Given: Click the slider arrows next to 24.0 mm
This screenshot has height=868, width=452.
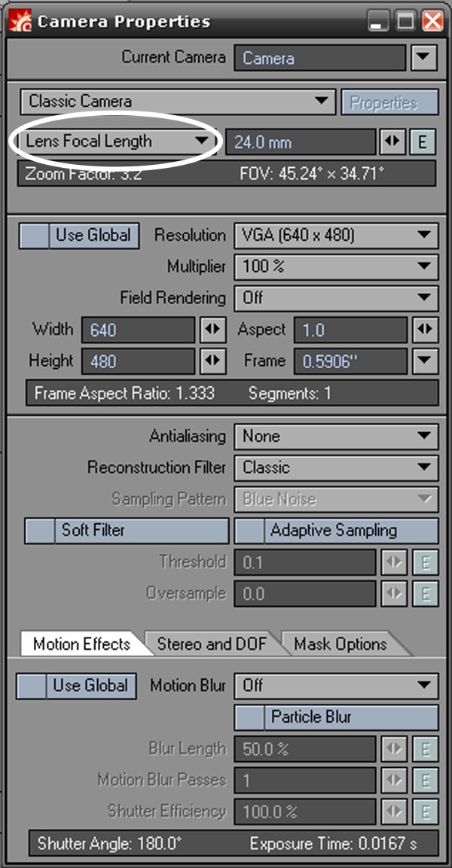Looking at the screenshot, I should click(x=391, y=142).
